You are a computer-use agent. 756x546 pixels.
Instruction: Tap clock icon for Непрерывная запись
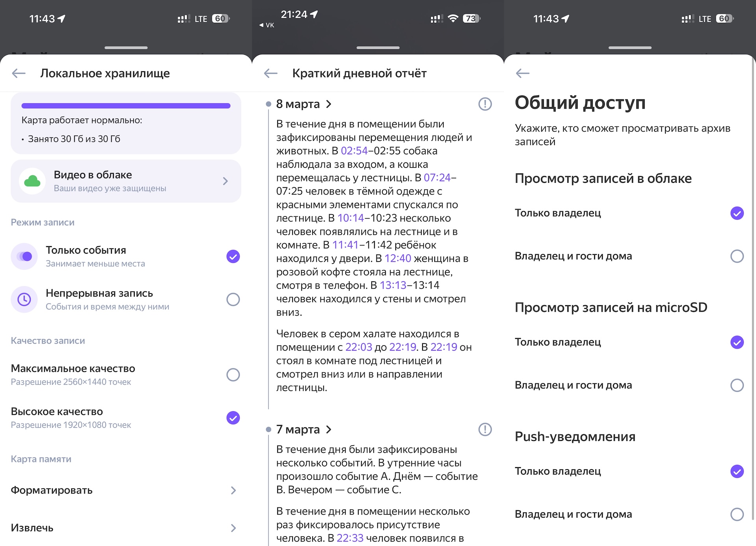pos(24,299)
